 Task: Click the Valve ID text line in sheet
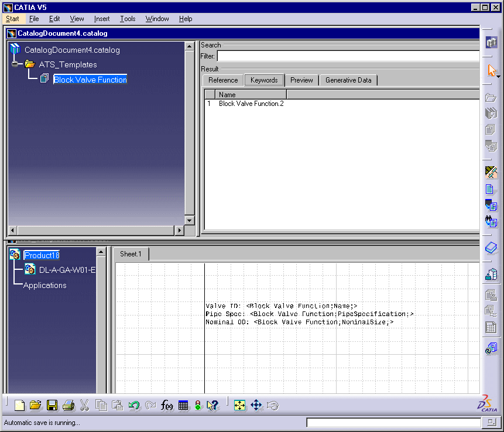click(x=281, y=306)
